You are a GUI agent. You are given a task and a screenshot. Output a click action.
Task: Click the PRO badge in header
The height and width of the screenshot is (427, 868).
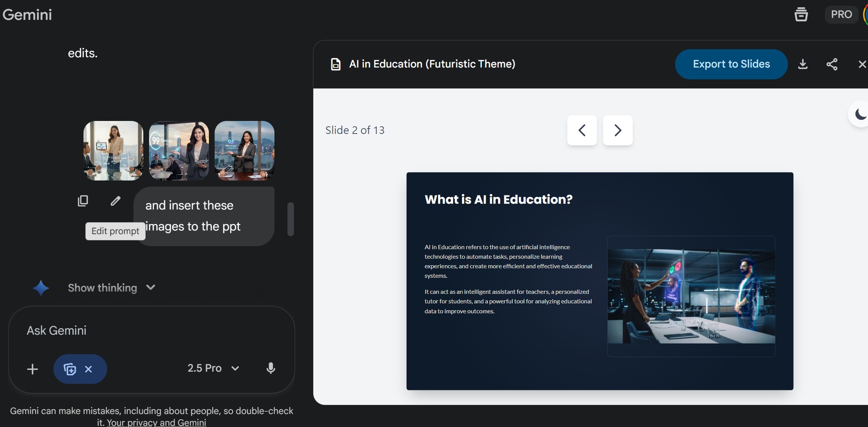(x=841, y=14)
